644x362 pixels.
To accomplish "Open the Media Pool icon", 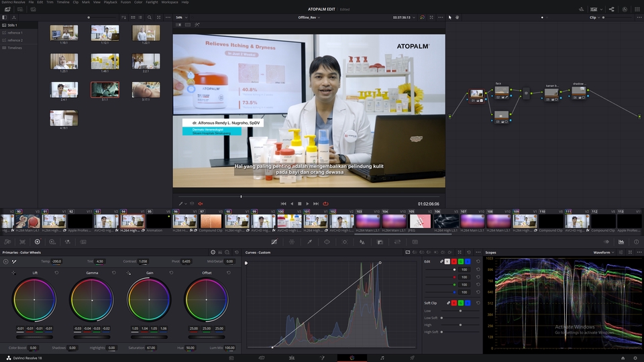I will click(x=34, y=9).
